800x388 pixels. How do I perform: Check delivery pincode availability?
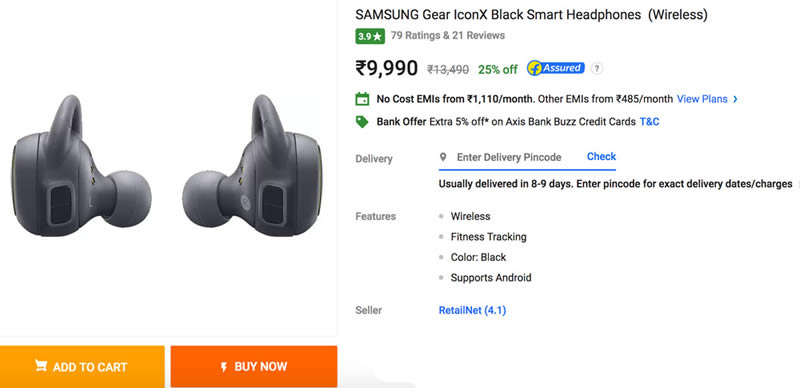tap(601, 157)
